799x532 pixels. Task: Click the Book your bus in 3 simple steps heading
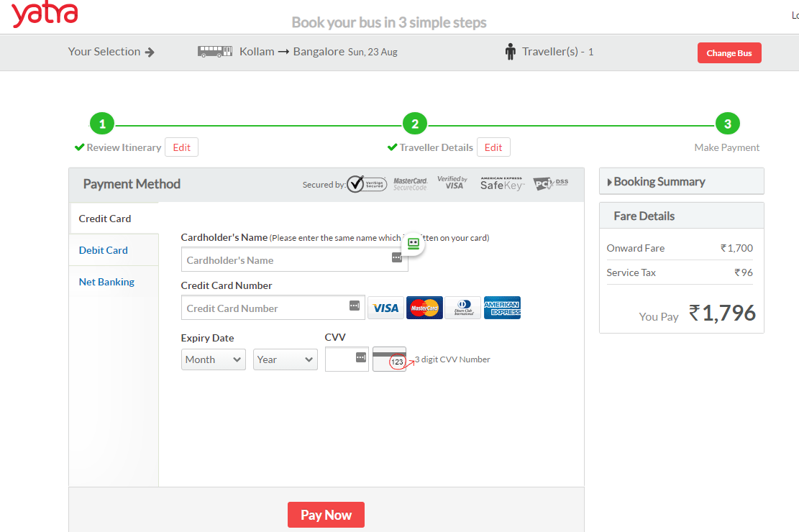(389, 22)
